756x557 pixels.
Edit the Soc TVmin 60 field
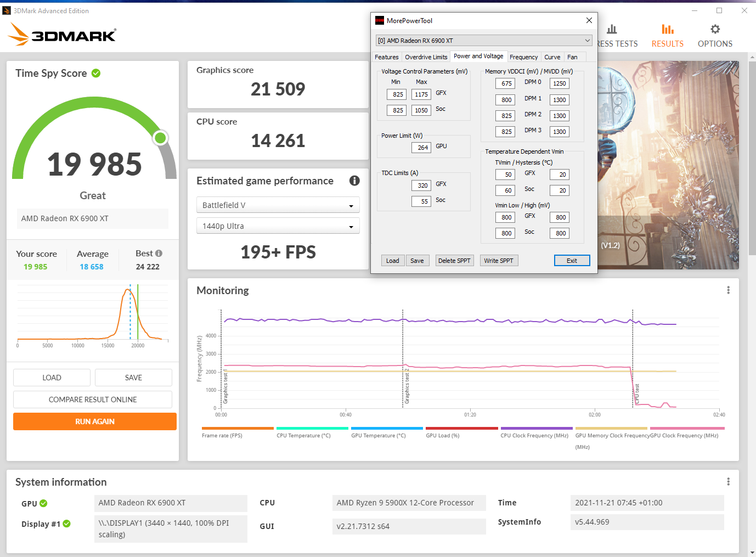coord(505,190)
